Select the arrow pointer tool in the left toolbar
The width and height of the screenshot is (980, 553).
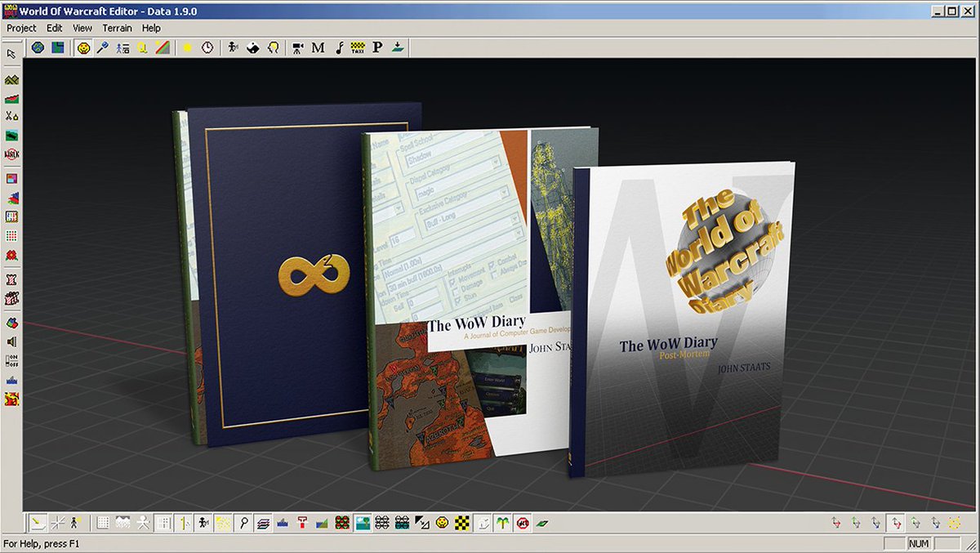click(11, 52)
